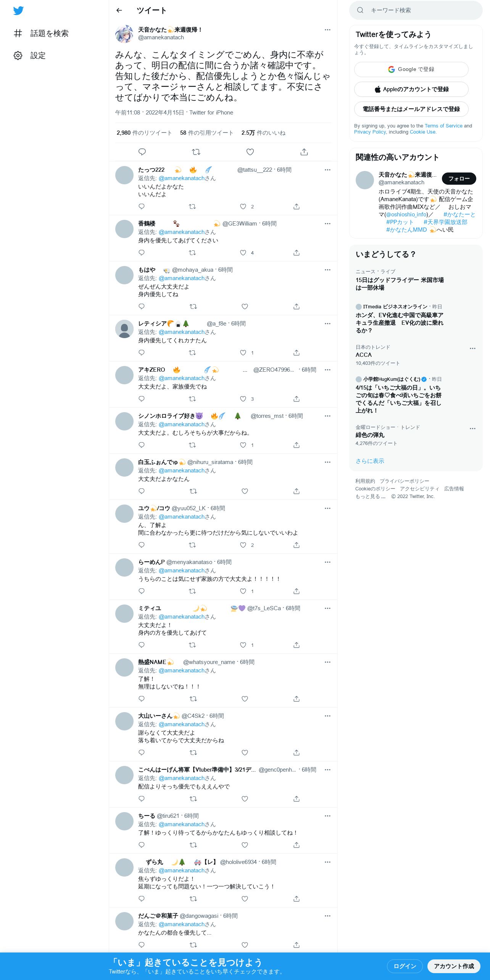Like the reply from 香鶴楼

click(243, 253)
